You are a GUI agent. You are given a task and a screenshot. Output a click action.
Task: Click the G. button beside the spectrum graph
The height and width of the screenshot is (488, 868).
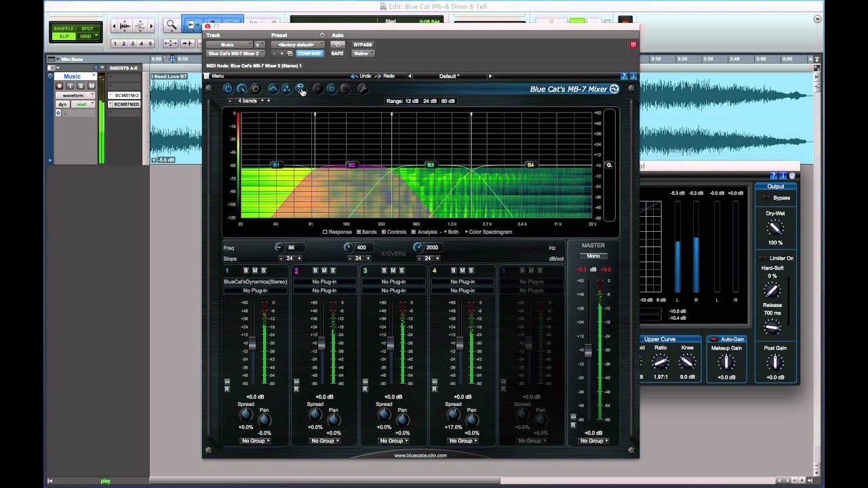click(x=609, y=165)
